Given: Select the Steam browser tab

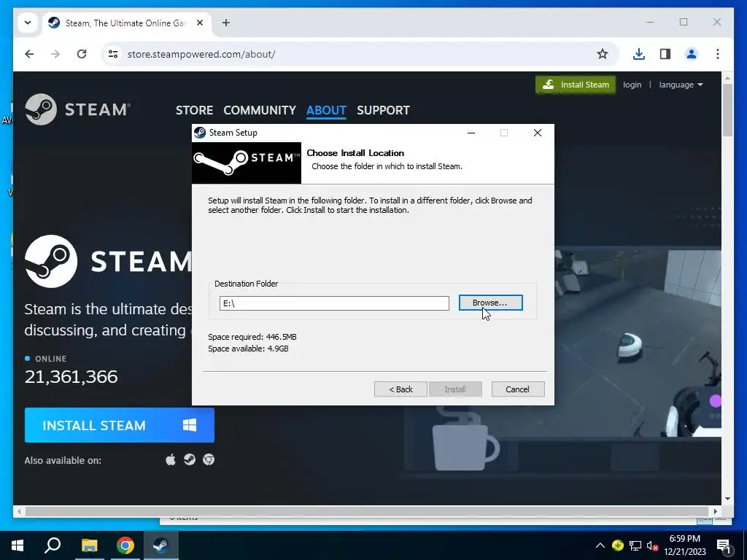Looking at the screenshot, I should coord(125,23).
